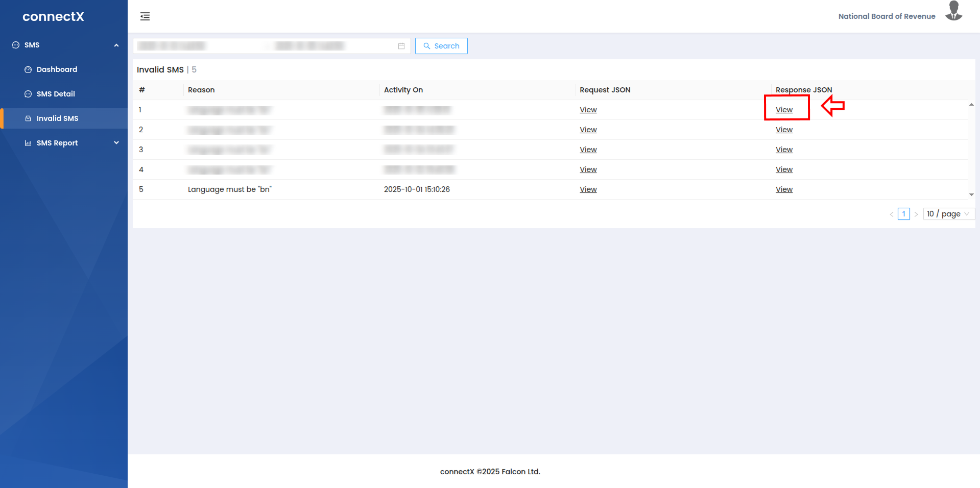This screenshot has height=488, width=980.
Task: Click the connectX logo
Action: pos(53,16)
